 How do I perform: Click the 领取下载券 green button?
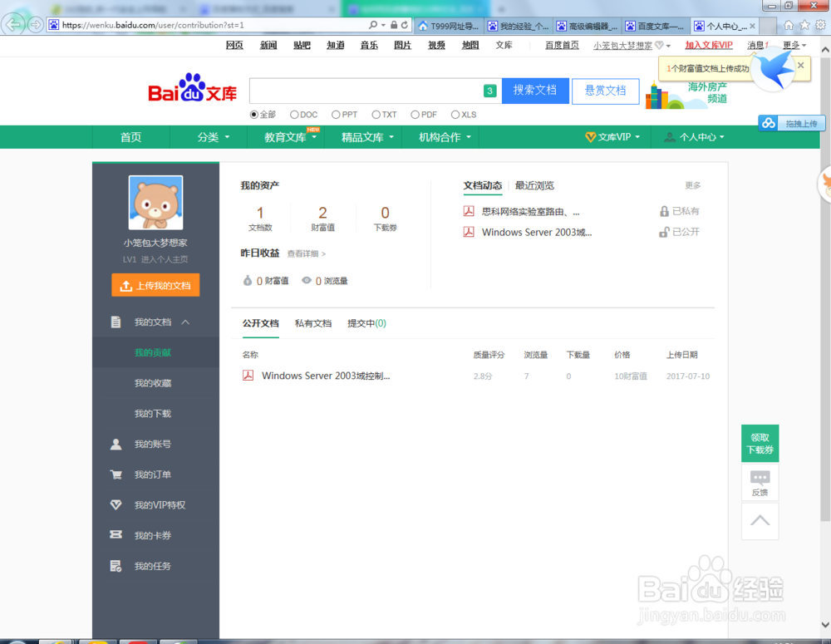click(760, 444)
